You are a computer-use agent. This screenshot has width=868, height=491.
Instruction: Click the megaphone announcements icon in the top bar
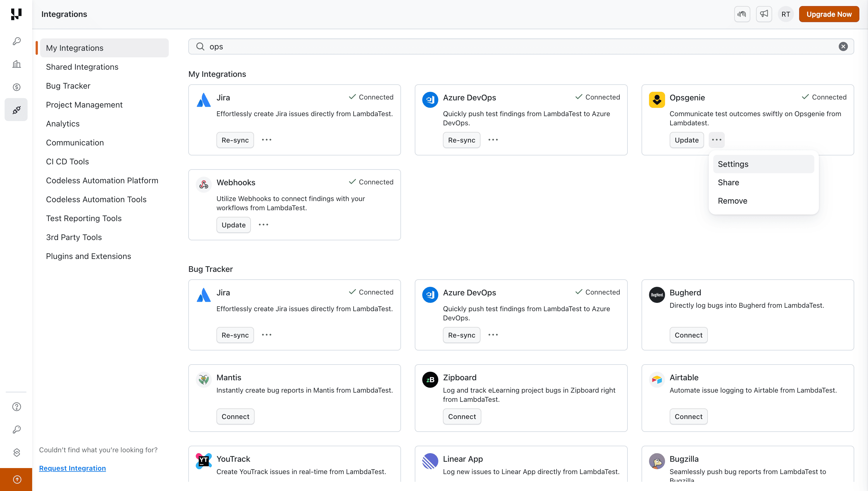click(x=764, y=14)
